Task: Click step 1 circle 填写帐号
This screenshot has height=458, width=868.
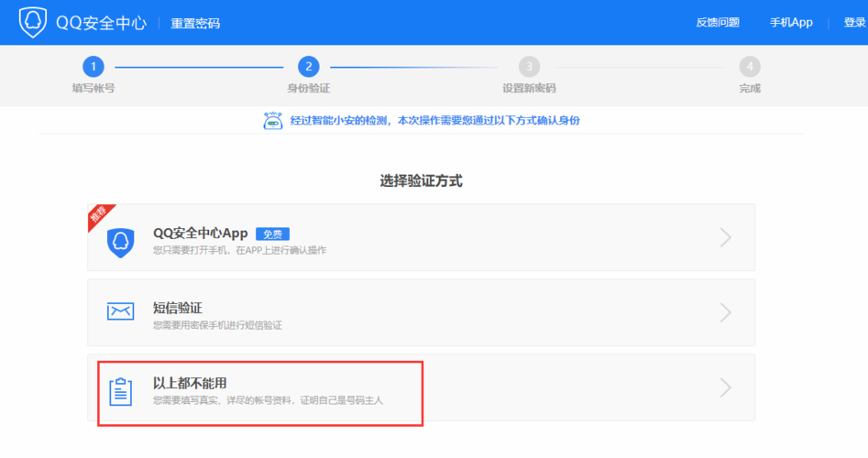Action: click(x=93, y=67)
